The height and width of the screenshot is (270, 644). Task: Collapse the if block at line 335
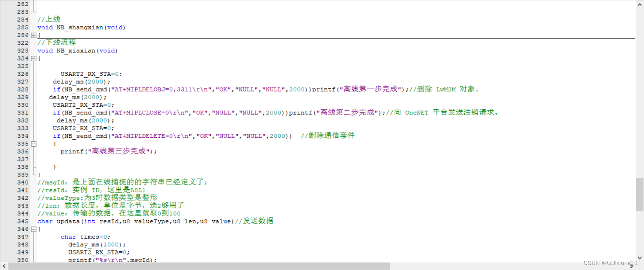[34, 144]
